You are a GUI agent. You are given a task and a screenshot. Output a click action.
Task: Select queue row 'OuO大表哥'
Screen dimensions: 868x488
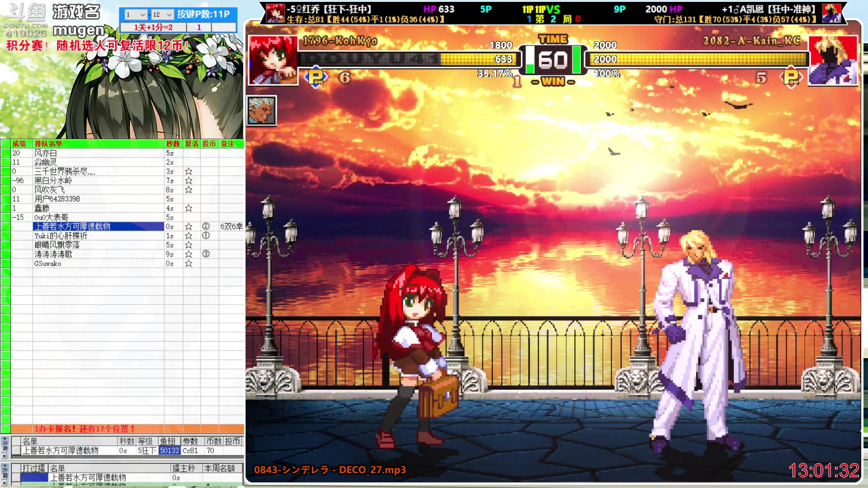pos(99,217)
